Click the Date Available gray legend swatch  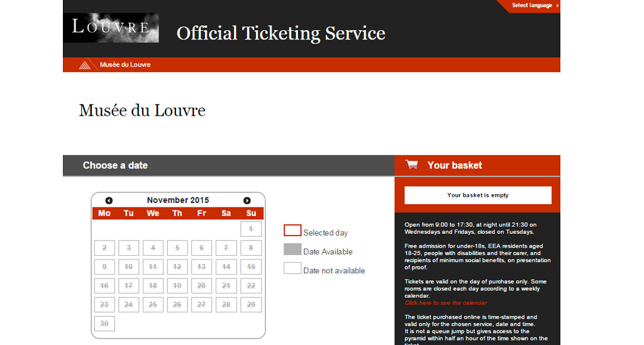click(x=292, y=249)
